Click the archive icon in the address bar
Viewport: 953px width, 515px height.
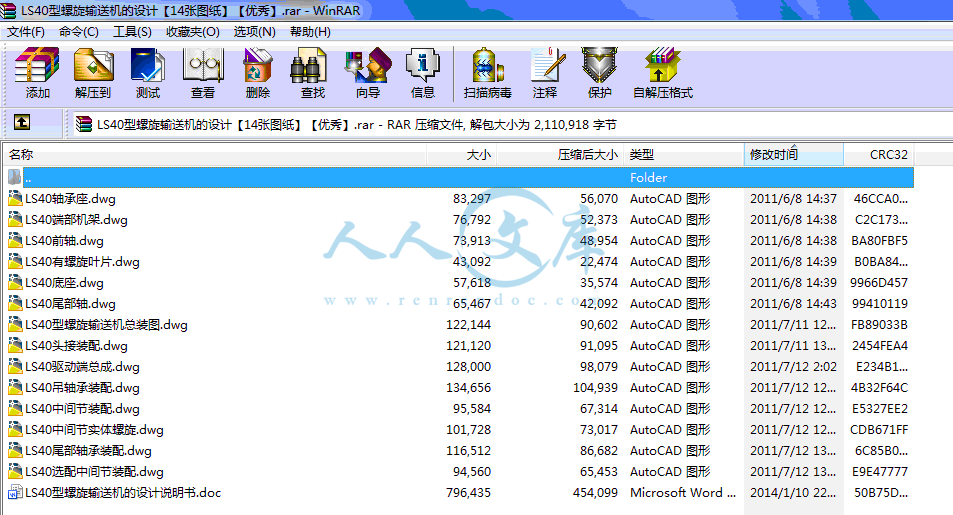[84, 125]
